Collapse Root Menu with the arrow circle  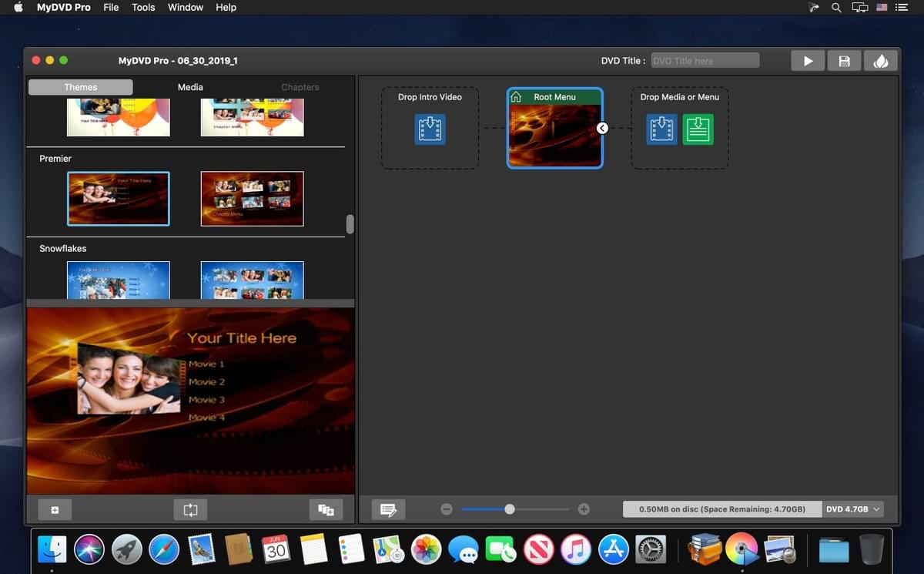pyautogui.click(x=602, y=129)
